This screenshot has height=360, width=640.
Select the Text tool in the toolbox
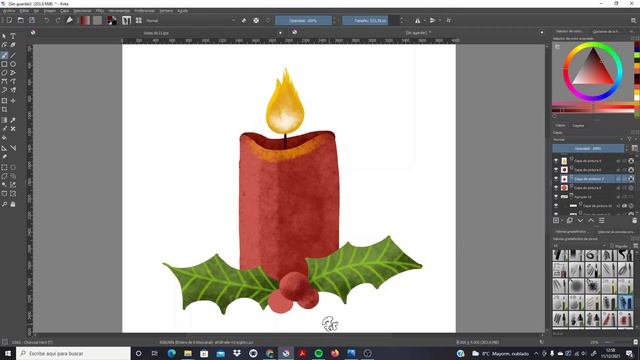pyautogui.click(x=13, y=36)
